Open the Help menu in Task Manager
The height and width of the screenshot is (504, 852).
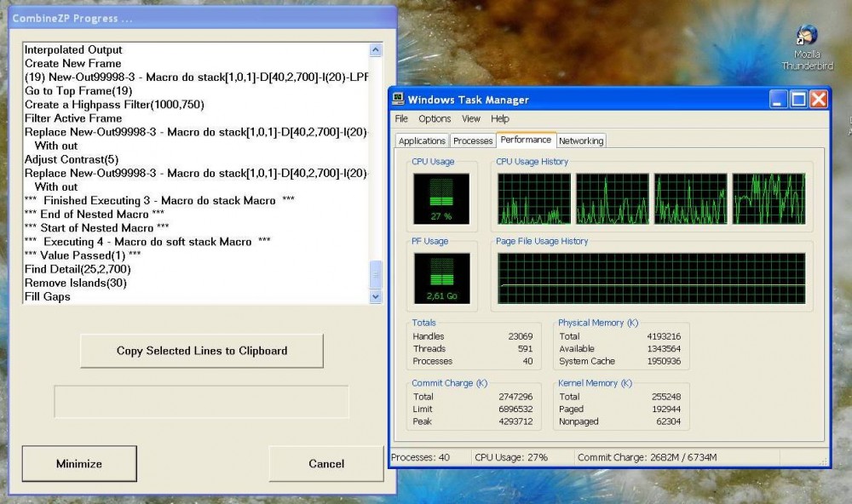[500, 119]
